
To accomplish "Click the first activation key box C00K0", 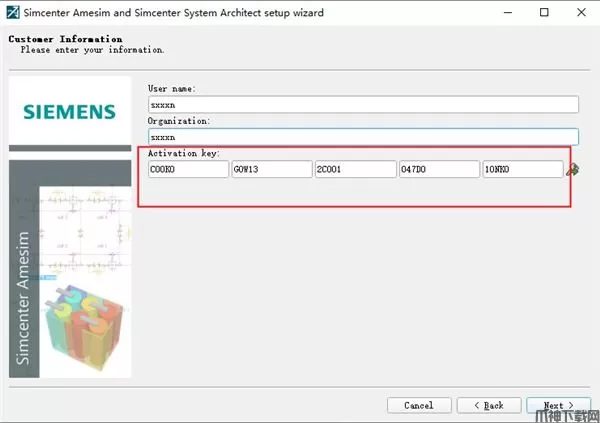I will point(188,170).
